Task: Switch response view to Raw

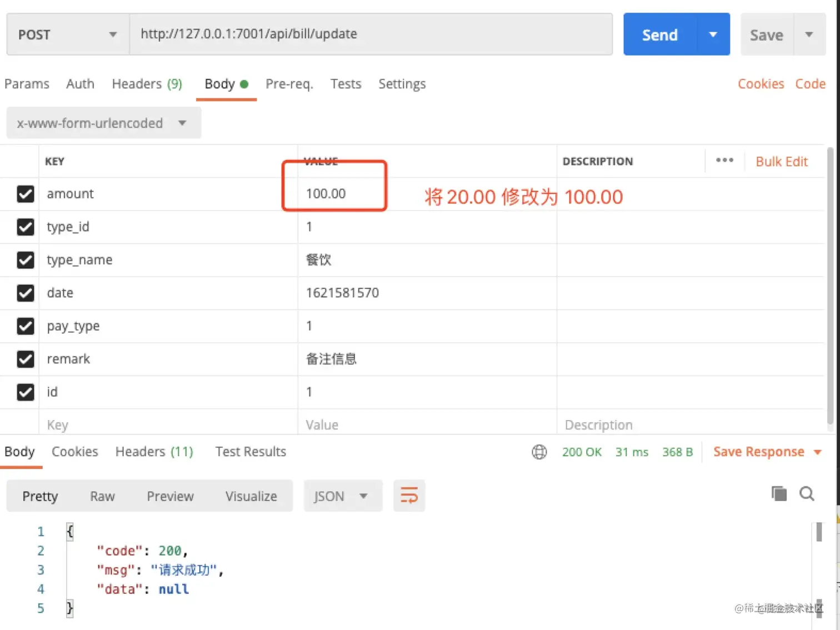Action: pyautogui.click(x=102, y=496)
